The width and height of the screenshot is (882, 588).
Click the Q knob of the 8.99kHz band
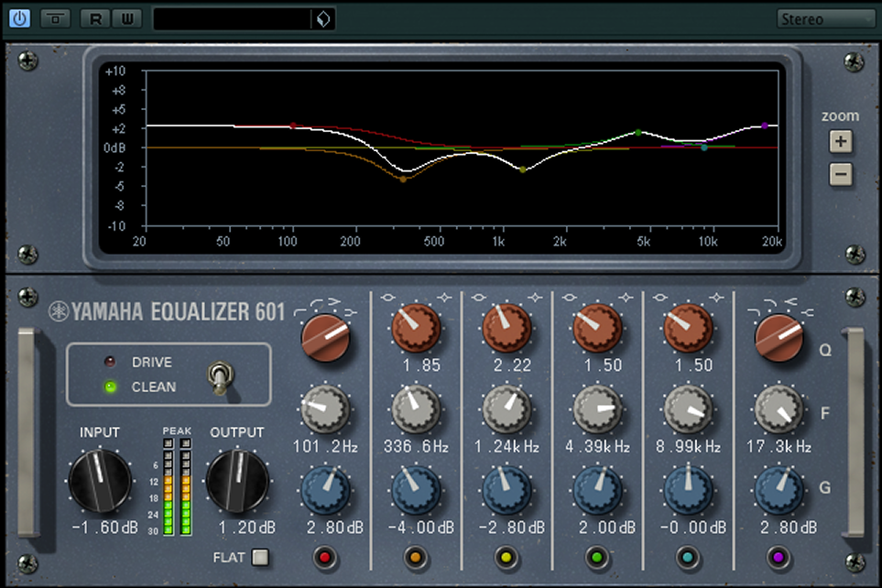point(688,328)
